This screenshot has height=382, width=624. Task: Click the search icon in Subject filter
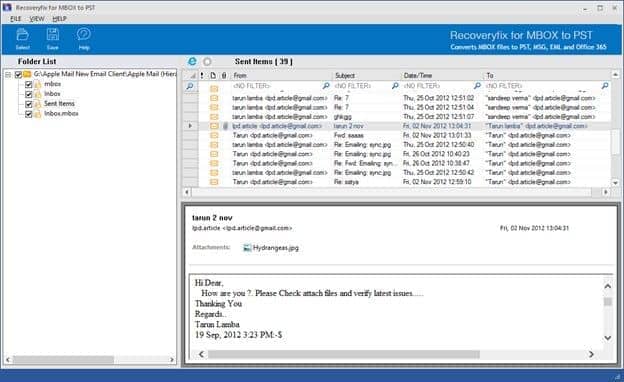(395, 86)
